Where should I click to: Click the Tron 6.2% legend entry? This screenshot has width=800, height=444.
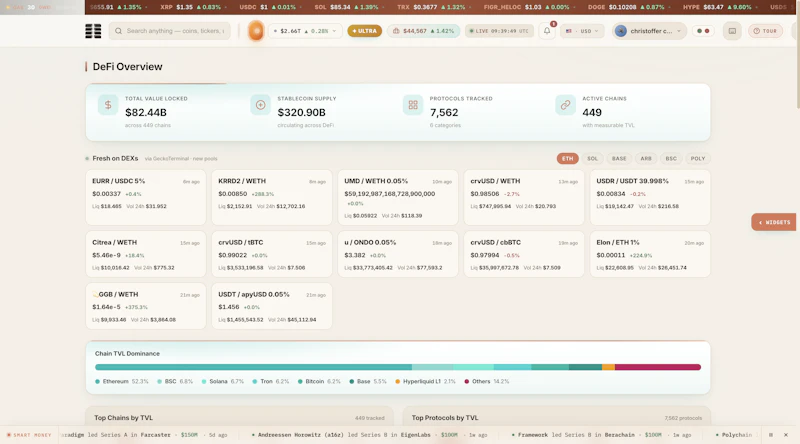(270, 381)
